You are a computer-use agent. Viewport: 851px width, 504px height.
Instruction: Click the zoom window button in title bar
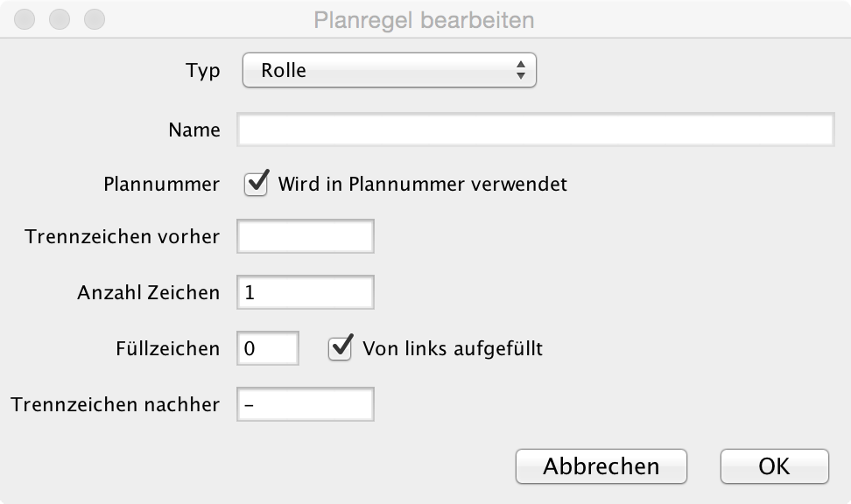coord(95,19)
